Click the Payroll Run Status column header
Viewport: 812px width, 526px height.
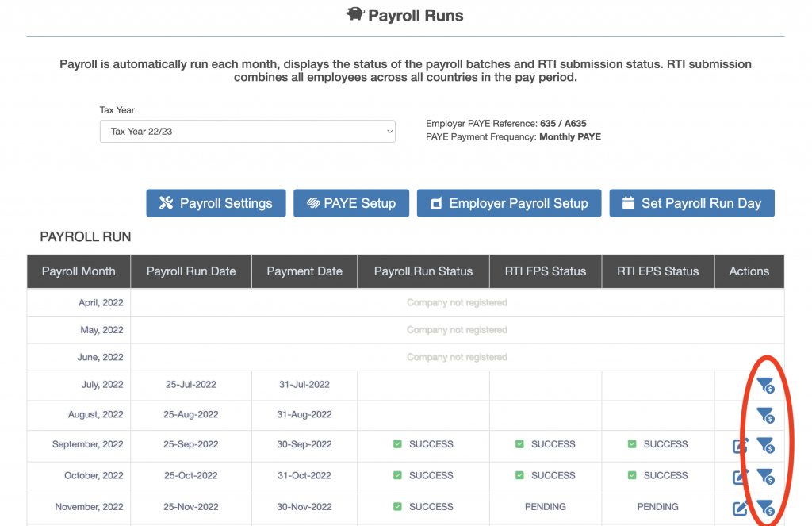click(x=423, y=271)
